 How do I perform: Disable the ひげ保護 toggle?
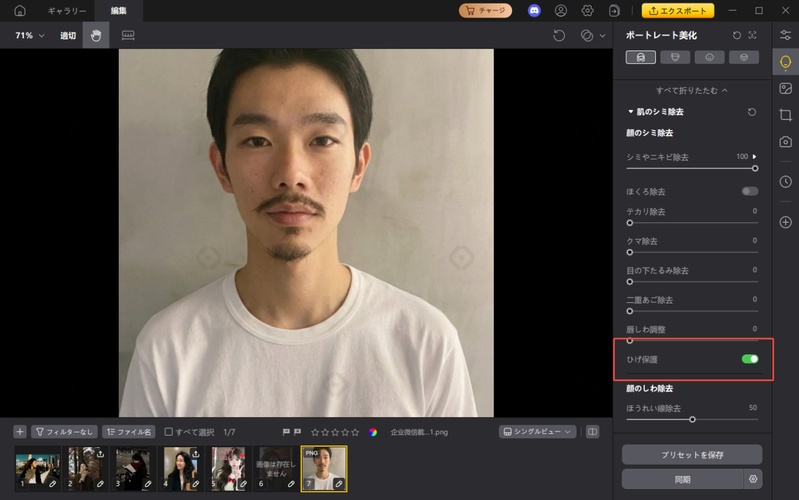tap(749, 359)
